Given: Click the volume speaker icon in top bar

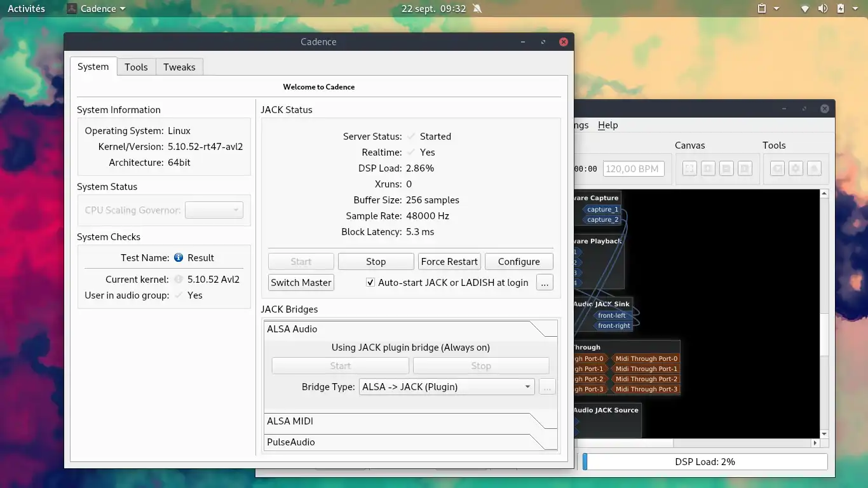Looking at the screenshot, I should pyautogui.click(x=823, y=9).
